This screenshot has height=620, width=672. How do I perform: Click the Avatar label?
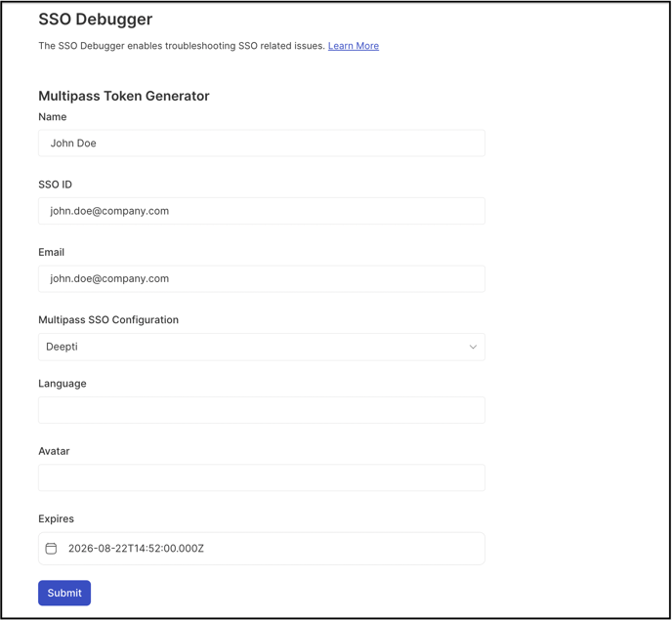(x=54, y=451)
